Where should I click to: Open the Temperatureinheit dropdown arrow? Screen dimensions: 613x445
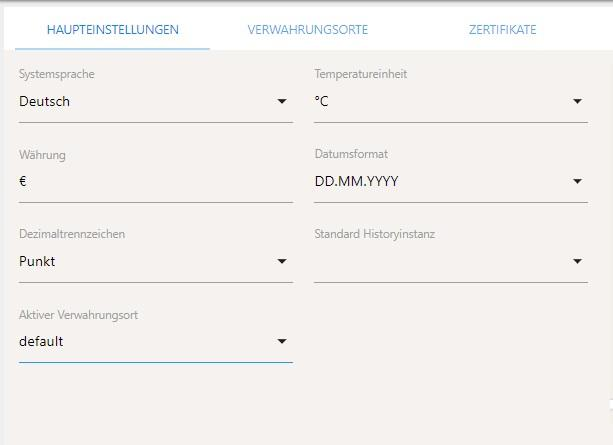(x=577, y=101)
